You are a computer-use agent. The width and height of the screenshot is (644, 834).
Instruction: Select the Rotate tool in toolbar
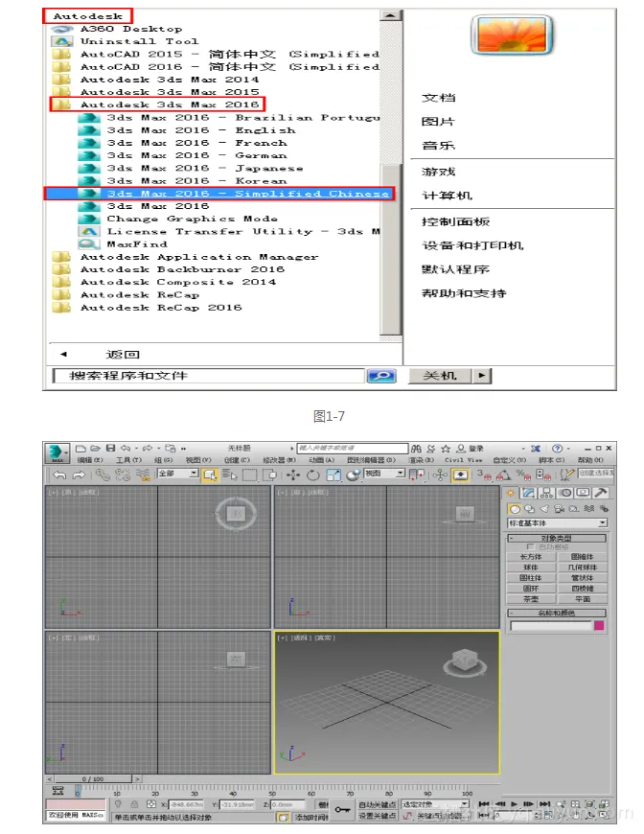[x=312, y=475]
